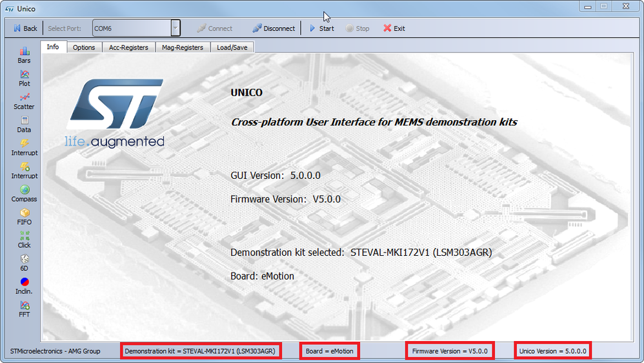
Task: Start data acquisition
Action: [321, 28]
